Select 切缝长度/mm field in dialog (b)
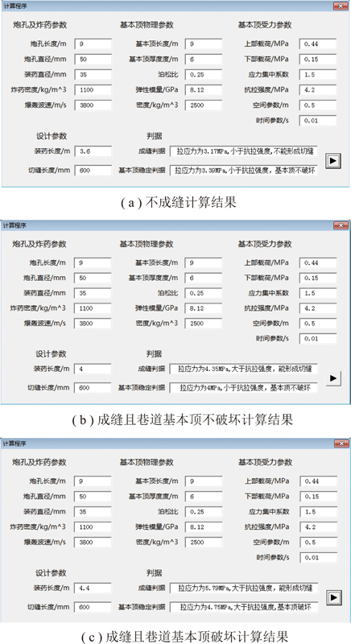 click(x=93, y=388)
